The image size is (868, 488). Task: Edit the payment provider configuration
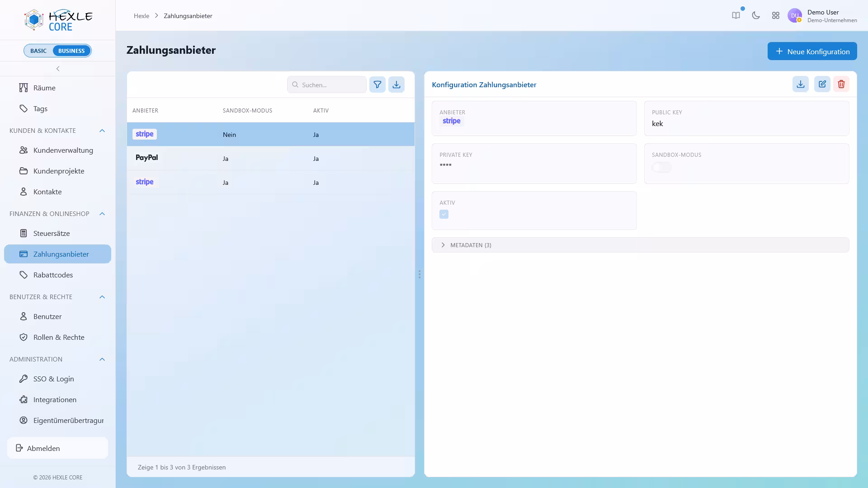pos(822,84)
